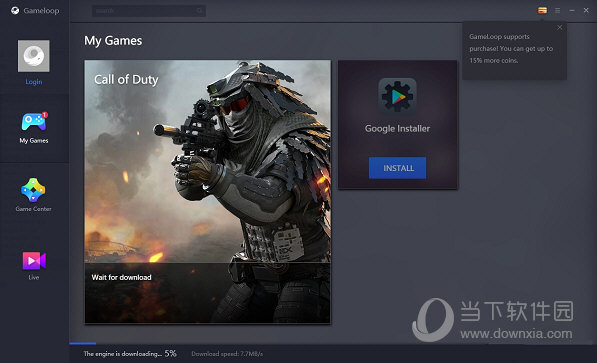Click the engine download progress bar
Viewport: 597px width, 363px height.
[333, 344]
